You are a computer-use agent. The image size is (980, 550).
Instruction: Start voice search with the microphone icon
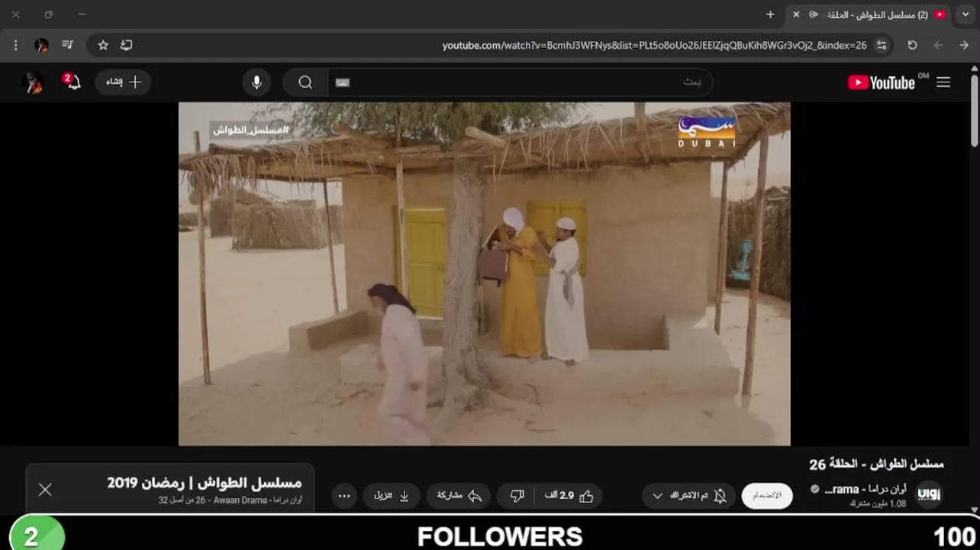point(256,82)
